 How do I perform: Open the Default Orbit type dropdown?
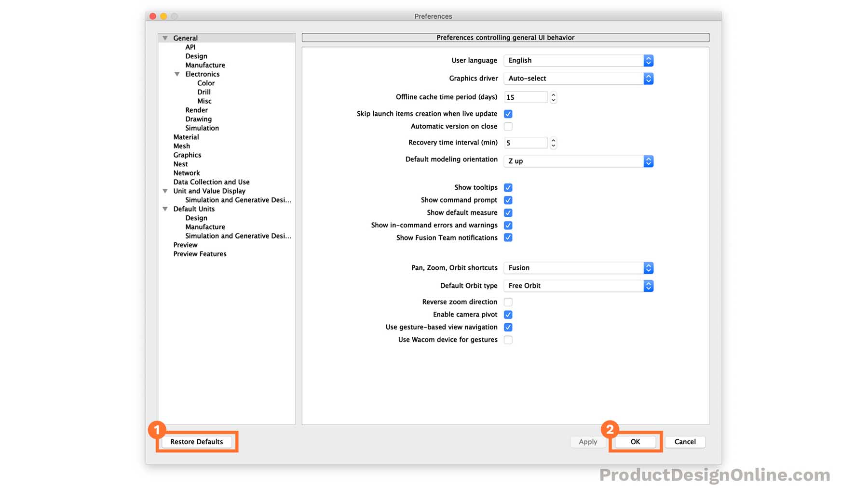click(578, 286)
